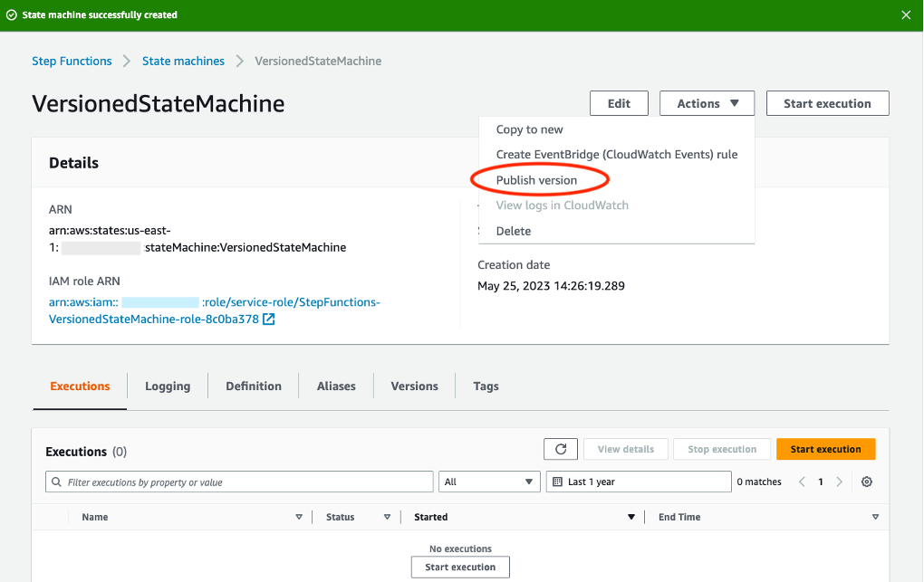Viewport: 924px width, 582px height.
Task: Click the calendar icon in date range field
Action: (x=557, y=482)
